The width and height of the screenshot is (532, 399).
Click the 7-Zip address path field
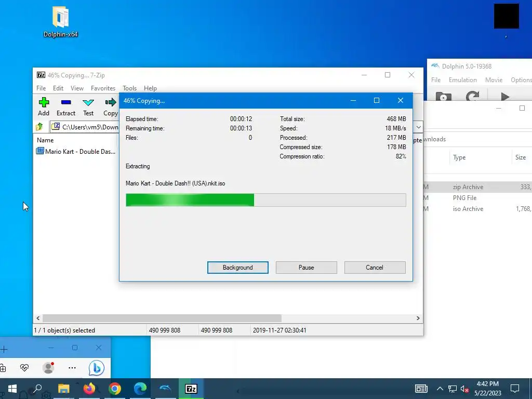pos(85,127)
